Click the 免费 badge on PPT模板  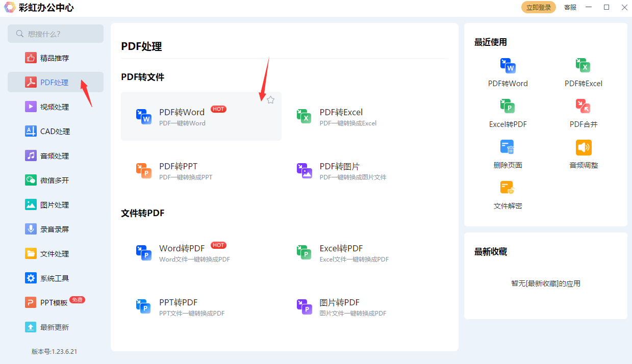[77, 300]
